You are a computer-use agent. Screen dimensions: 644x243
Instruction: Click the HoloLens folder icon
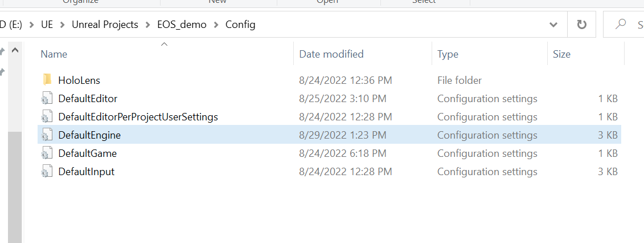[x=47, y=80]
